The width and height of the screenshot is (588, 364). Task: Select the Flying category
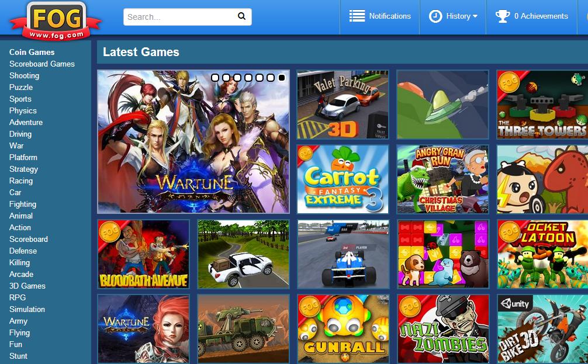coord(19,332)
